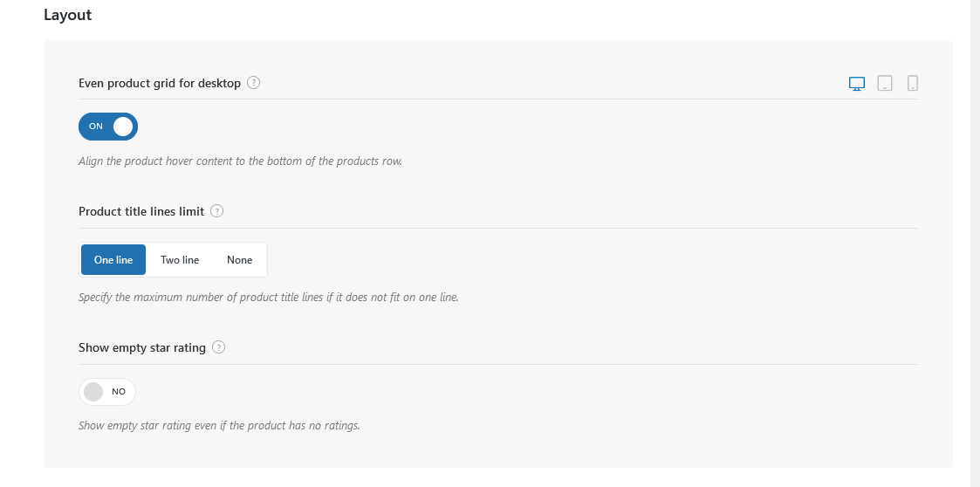This screenshot has width=980, height=487.
Task: Click the Show empty star rating label
Action: pyautogui.click(x=142, y=347)
